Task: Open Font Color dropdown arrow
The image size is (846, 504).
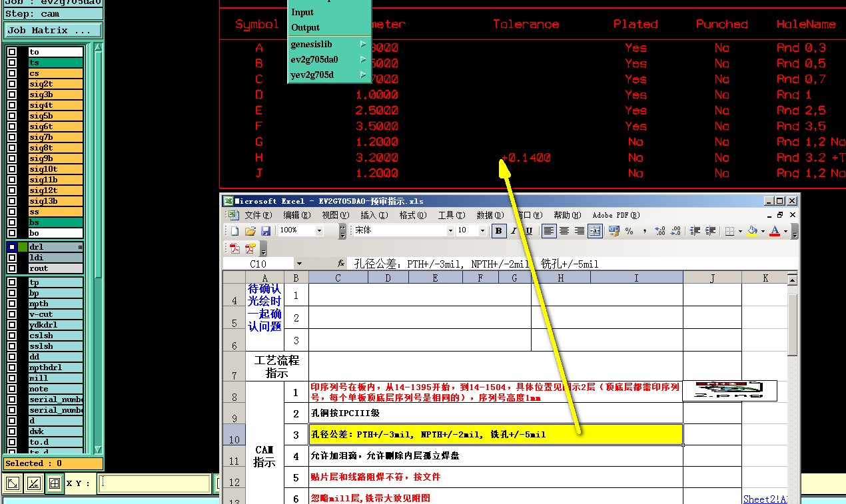Action: pyautogui.click(x=785, y=231)
